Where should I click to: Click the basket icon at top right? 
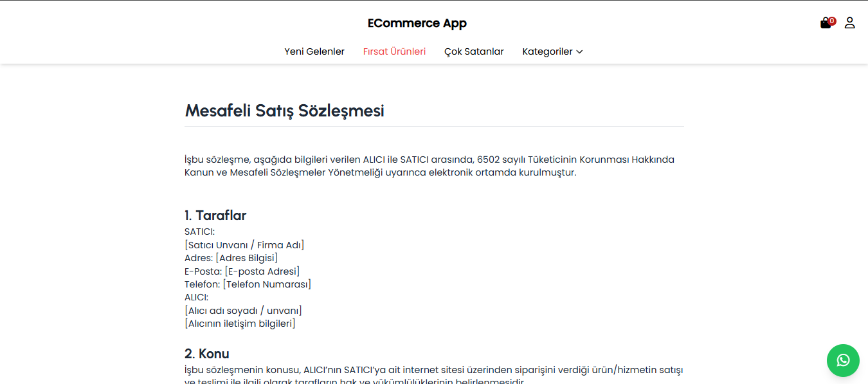[824, 23]
